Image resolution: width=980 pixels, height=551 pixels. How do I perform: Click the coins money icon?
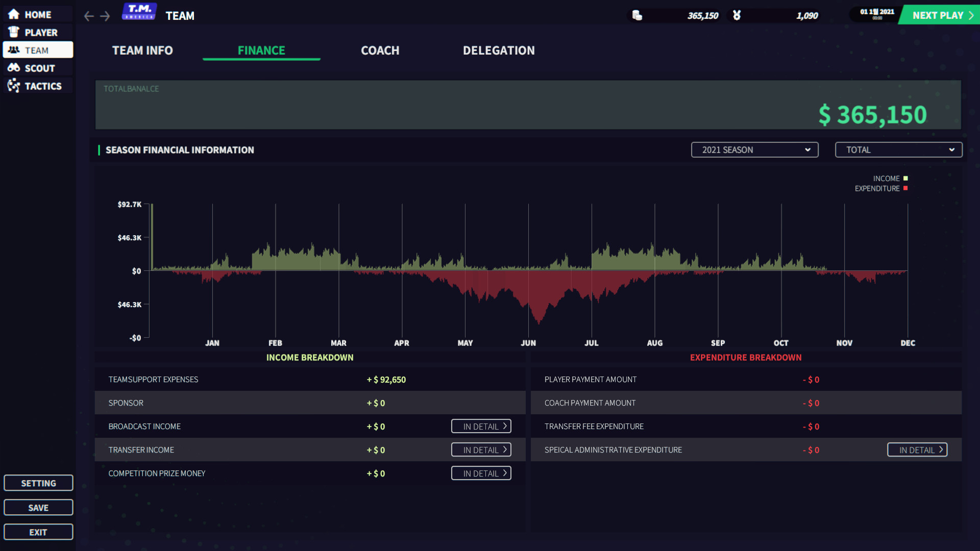point(637,15)
